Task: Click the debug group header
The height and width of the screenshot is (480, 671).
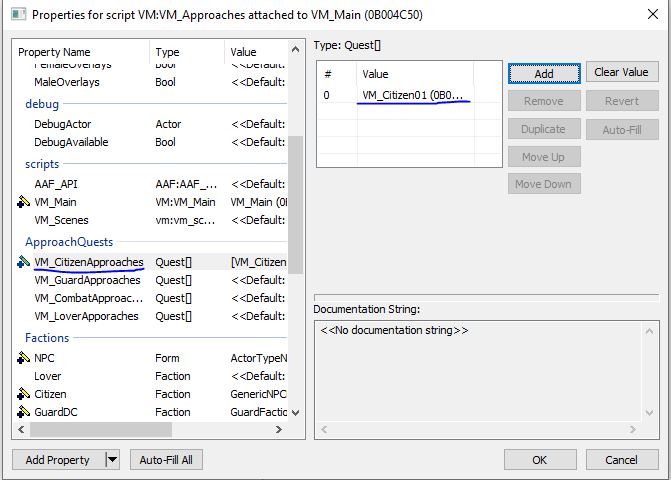Action: click(x=42, y=104)
